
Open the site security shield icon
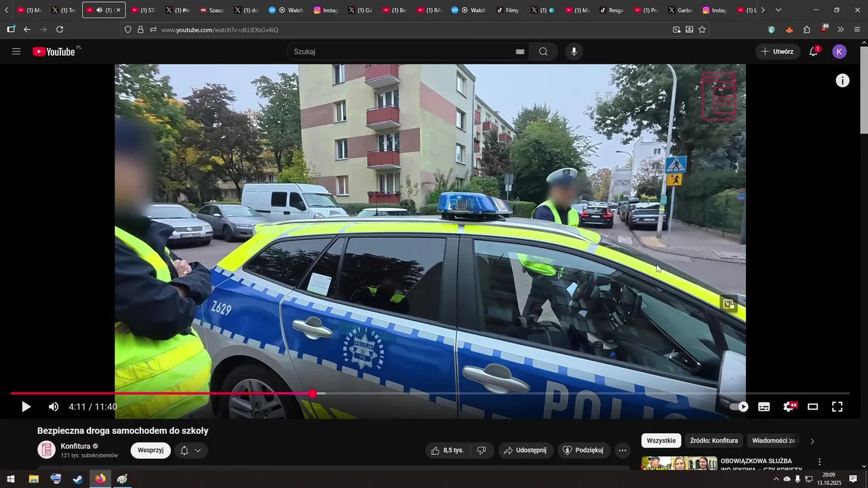tap(127, 30)
